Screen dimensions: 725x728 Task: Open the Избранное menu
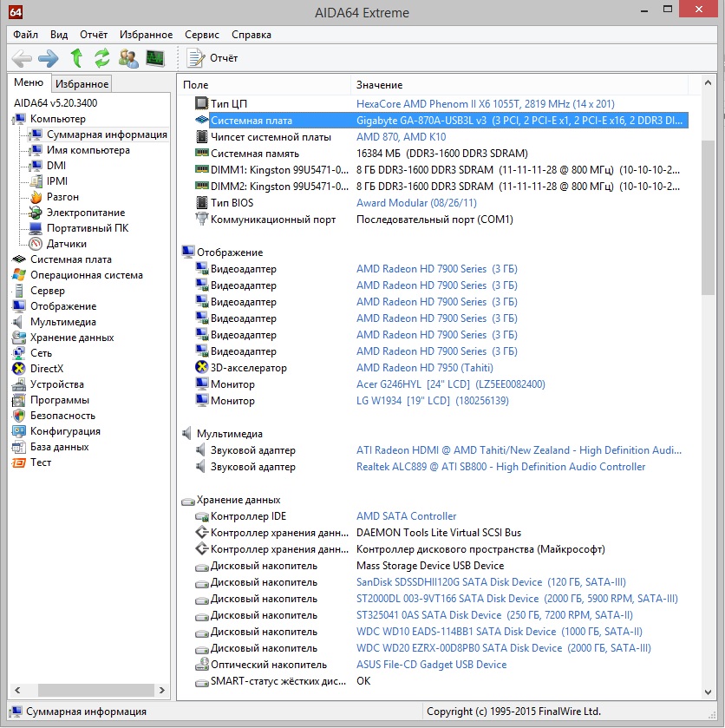[x=146, y=35]
